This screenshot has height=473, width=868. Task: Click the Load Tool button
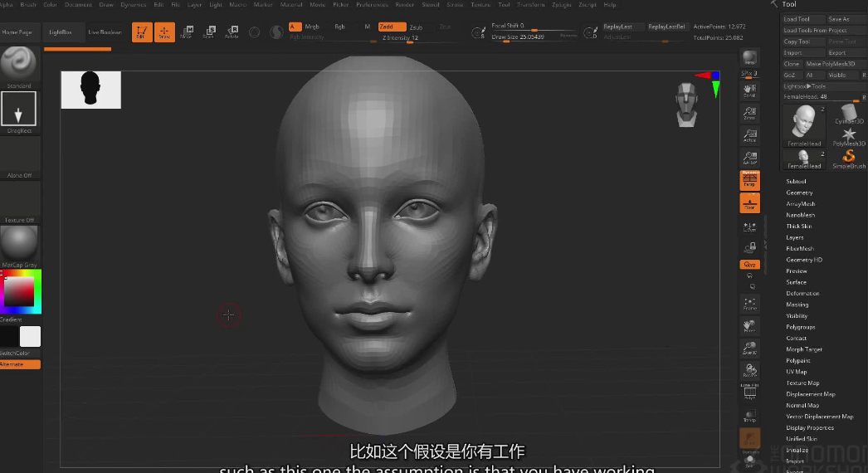point(802,19)
